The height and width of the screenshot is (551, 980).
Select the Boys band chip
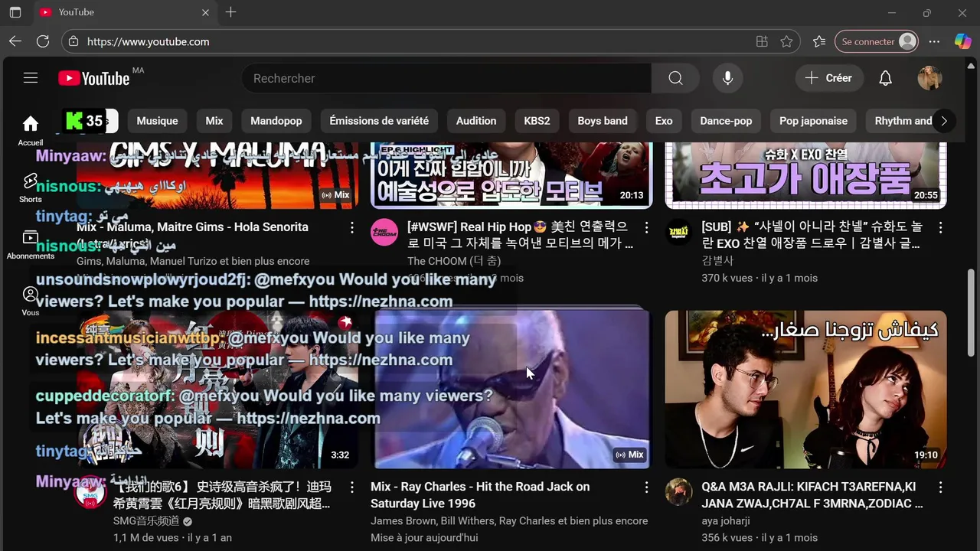point(603,121)
